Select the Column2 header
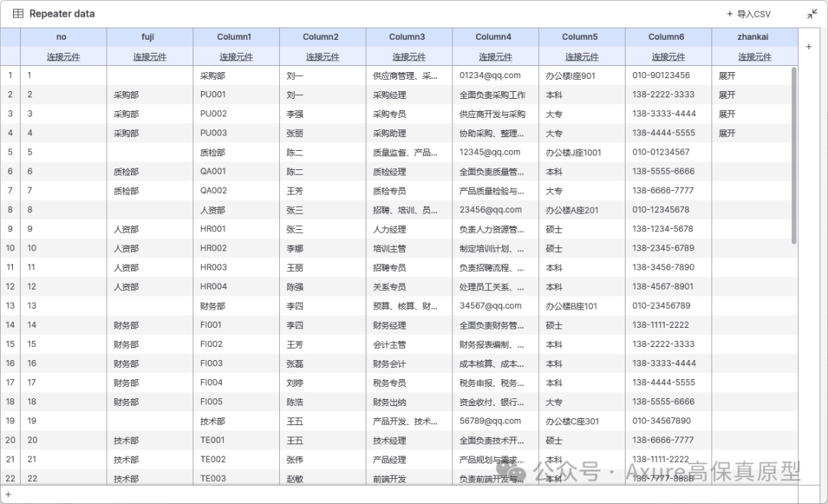Viewport: 828px width, 504px height. (323, 37)
